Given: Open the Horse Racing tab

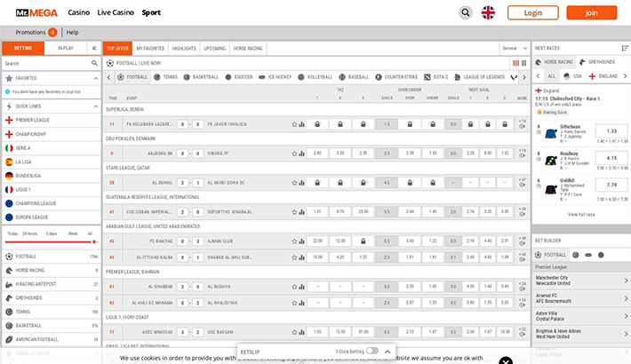Looking at the screenshot, I should coord(247,48).
